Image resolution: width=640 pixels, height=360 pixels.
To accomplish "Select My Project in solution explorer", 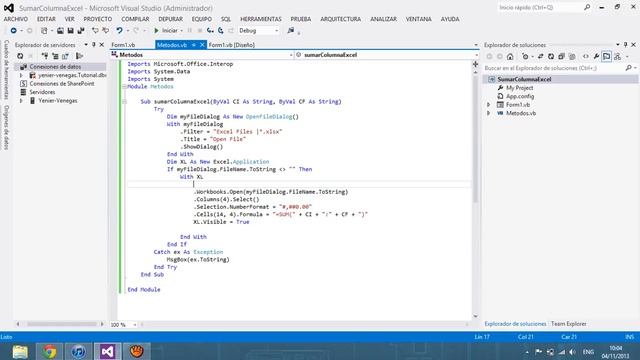I will point(519,88).
